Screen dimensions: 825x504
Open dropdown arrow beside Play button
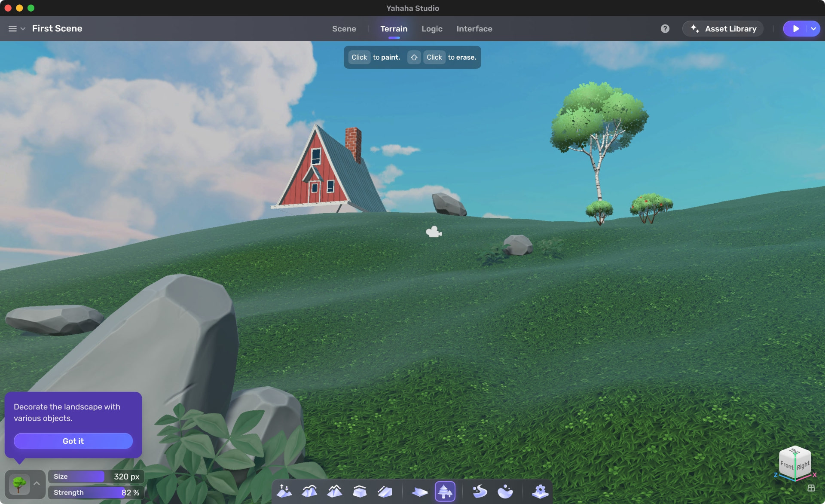coord(813,29)
